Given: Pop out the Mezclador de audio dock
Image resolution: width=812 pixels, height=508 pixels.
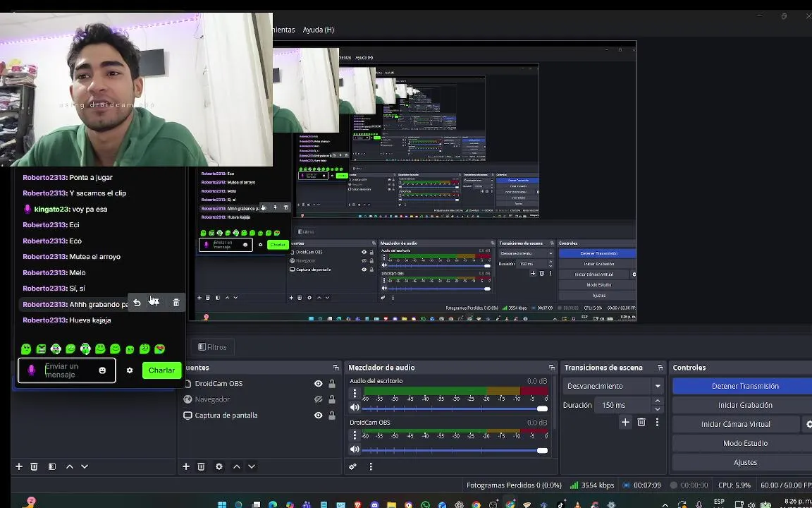Looking at the screenshot, I should [x=552, y=368].
